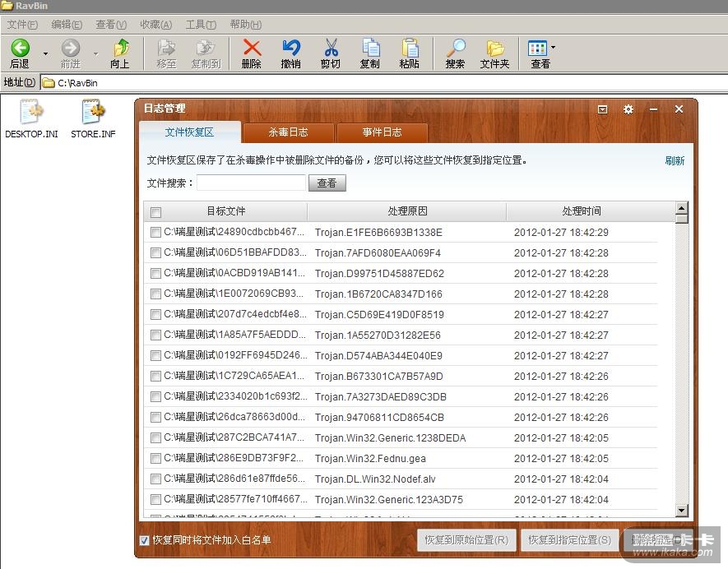728x569 pixels.
Task: Uncheck 恢复同时将文件加入白名单 checkbox
Action: [145, 540]
